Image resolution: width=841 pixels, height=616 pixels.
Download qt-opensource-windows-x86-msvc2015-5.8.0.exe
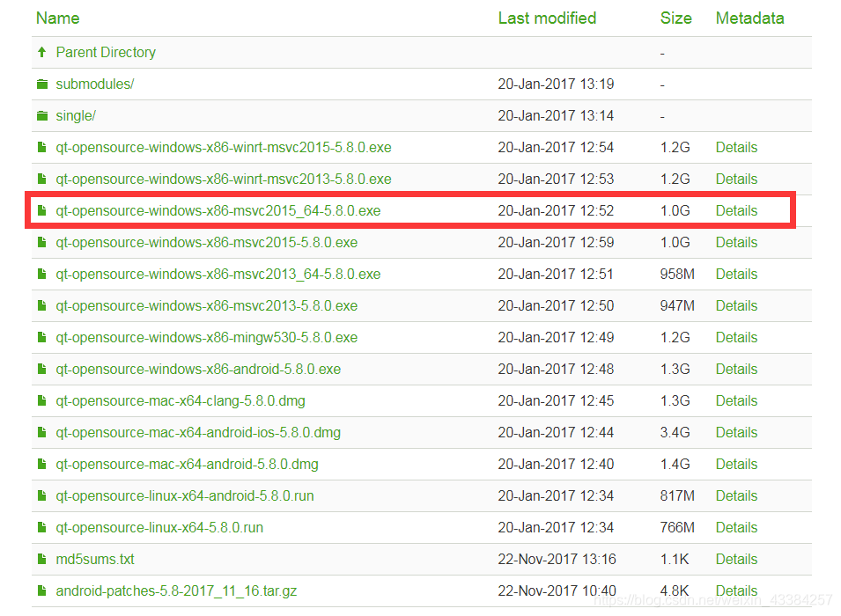206,242
